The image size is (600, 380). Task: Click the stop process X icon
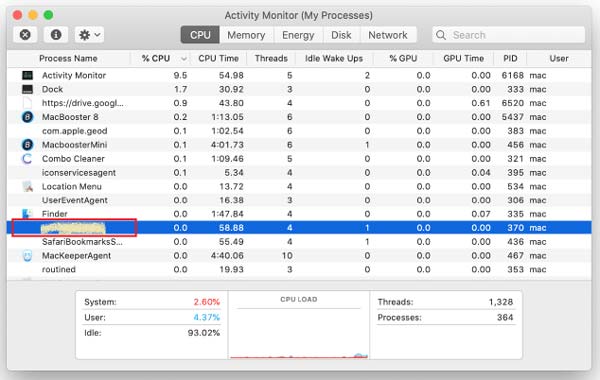tap(25, 35)
